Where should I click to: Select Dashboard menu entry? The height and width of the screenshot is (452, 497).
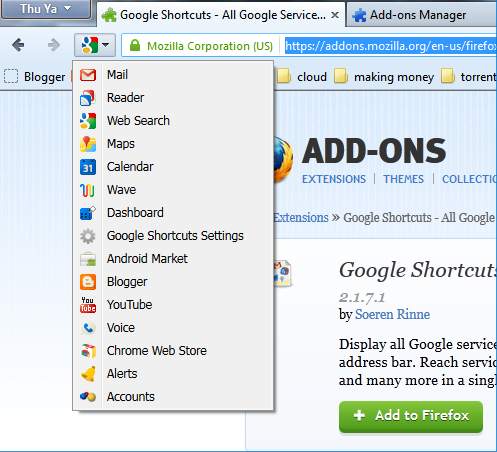click(x=173, y=213)
